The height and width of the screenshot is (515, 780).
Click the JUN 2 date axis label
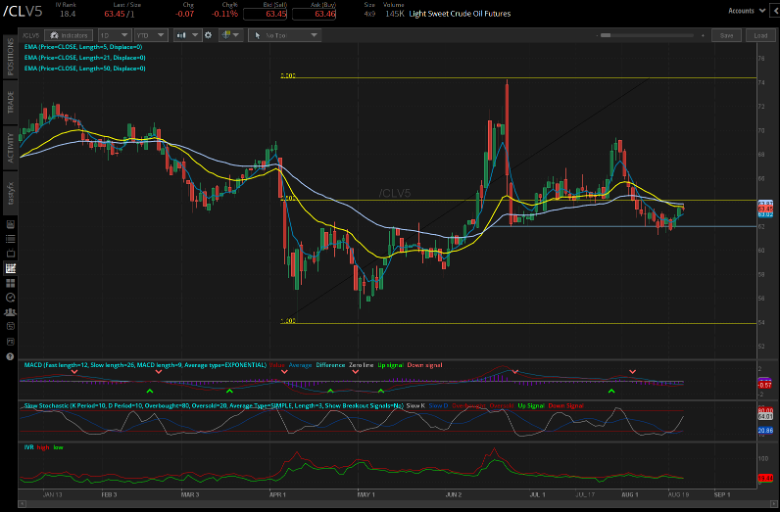454,495
